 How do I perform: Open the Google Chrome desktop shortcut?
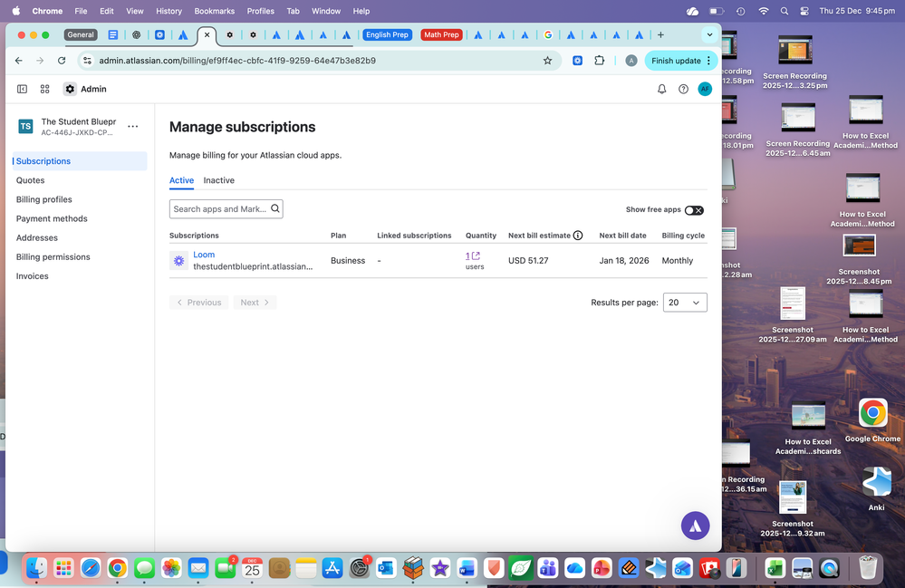click(872, 420)
